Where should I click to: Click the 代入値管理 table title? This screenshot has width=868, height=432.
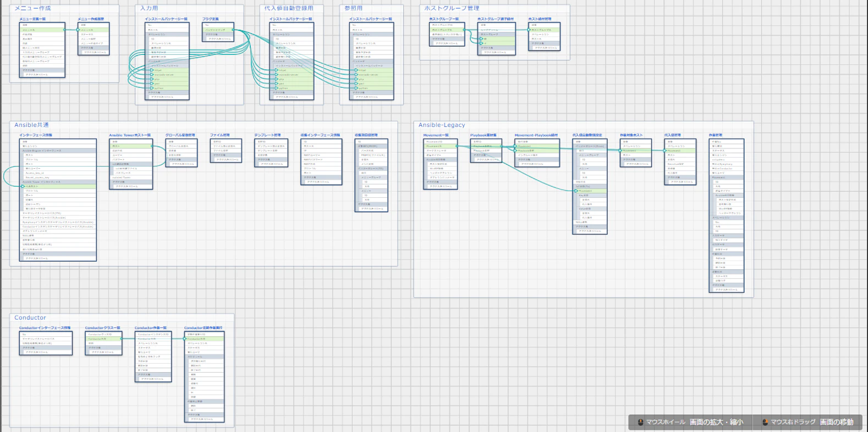(x=672, y=135)
